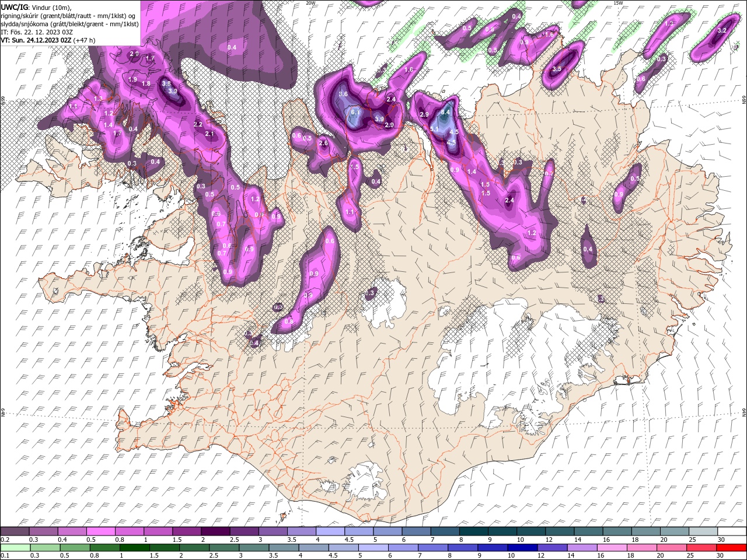
Task: Click the navy blue swatch labeled 10 in lower legend
Action: [x=522, y=548]
